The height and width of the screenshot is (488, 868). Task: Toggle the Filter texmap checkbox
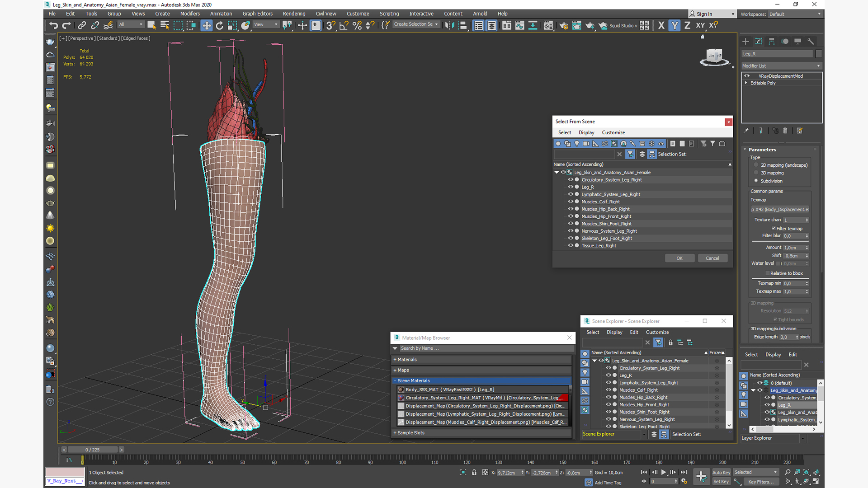[774, 228]
